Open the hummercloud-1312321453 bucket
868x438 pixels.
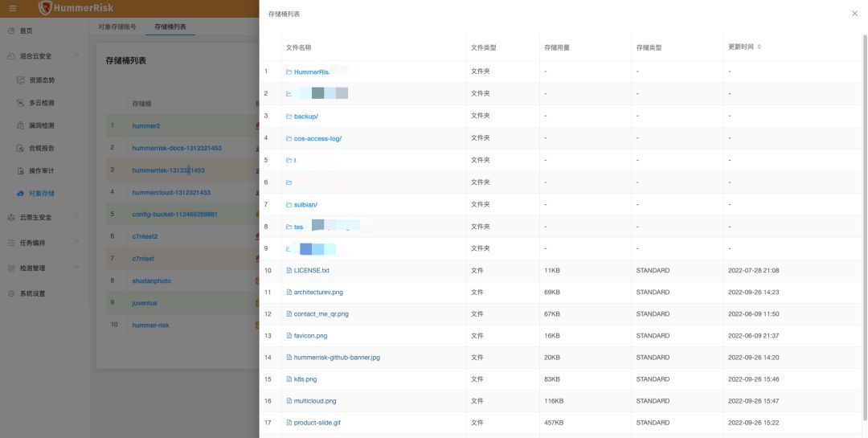pyautogui.click(x=171, y=193)
